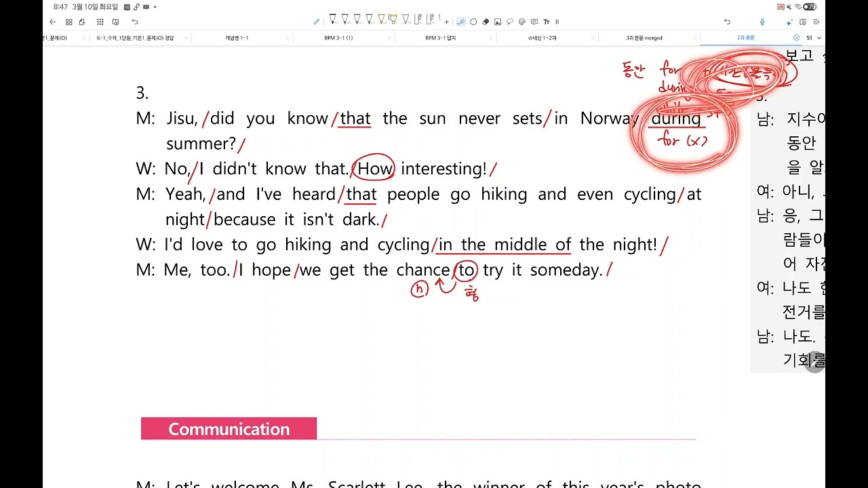
Task: Expand the tab list chevron next to 51
Action: pos(819,38)
